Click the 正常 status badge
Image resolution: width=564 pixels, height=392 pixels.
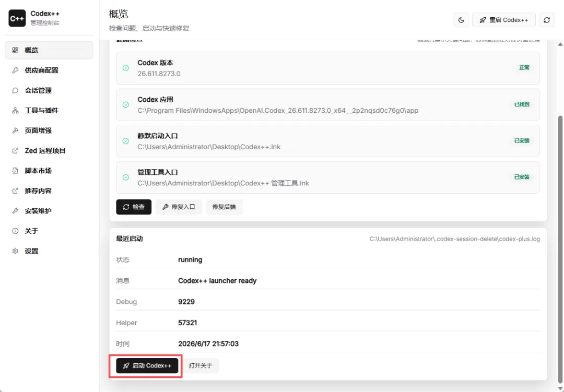pyautogui.click(x=524, y=68)
